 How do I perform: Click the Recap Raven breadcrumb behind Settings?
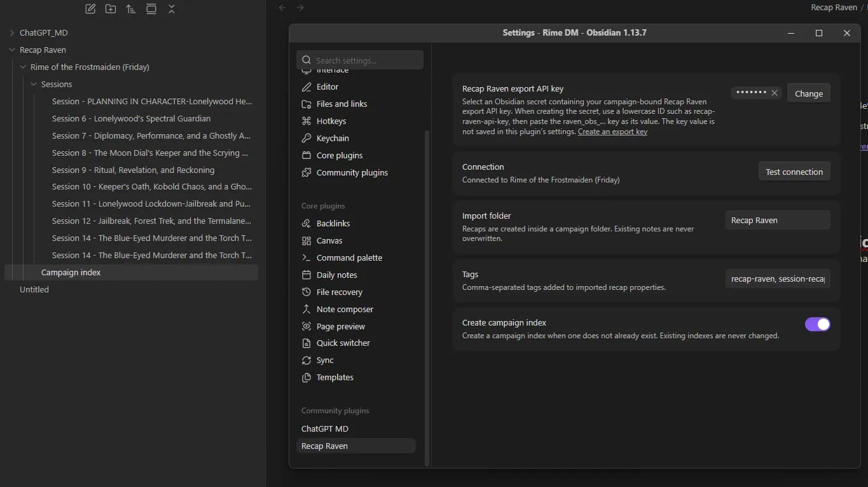[834, 8]
